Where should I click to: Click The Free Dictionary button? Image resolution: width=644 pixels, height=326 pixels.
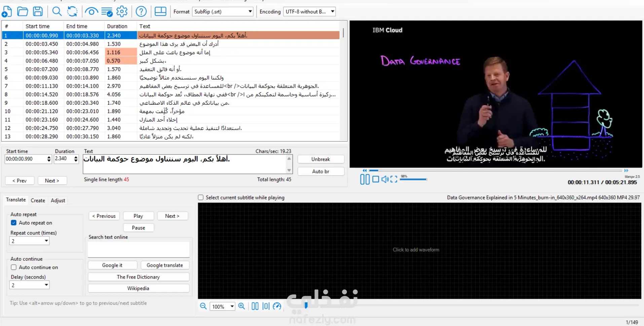point(138,277)
